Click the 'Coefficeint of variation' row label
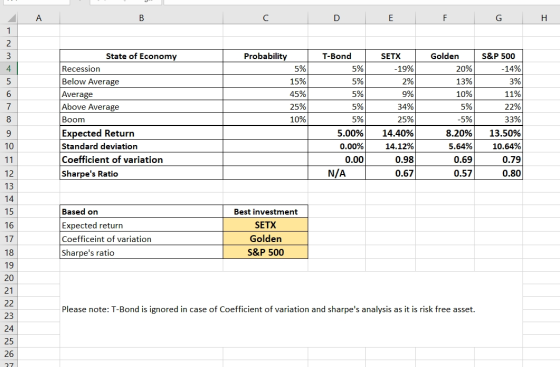Viewport: 560px width, 367px height. [x=141, y=239]
